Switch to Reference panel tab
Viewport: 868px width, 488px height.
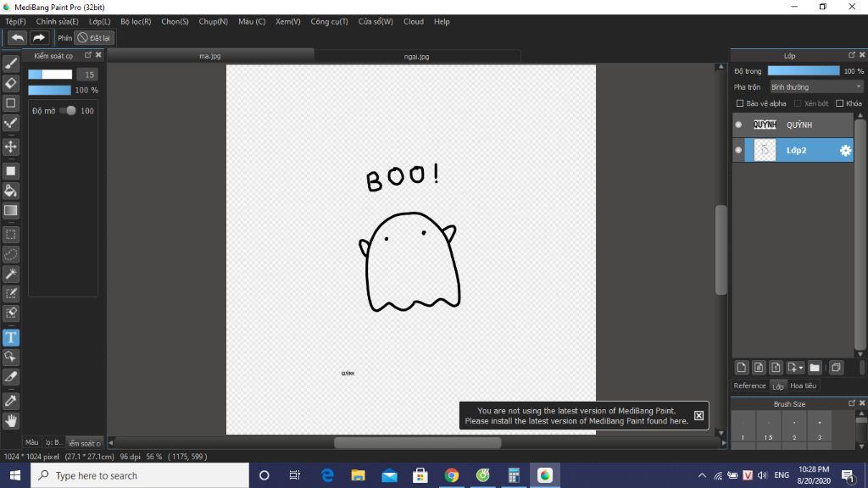pyautogui.click(x=749, y=385)
